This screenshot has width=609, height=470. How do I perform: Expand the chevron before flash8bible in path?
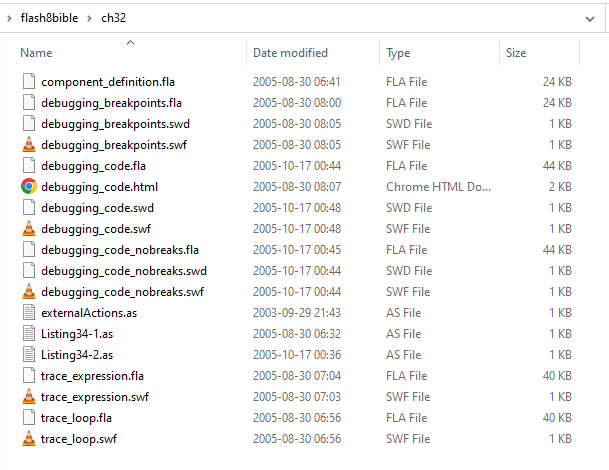tap(9, 18)
